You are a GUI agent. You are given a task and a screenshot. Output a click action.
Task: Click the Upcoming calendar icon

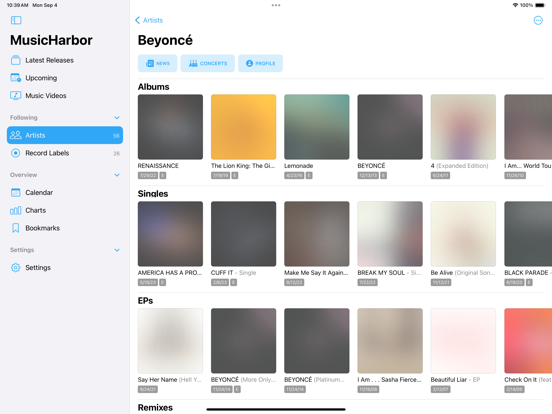pyautogui.click(x=15, y=78)
